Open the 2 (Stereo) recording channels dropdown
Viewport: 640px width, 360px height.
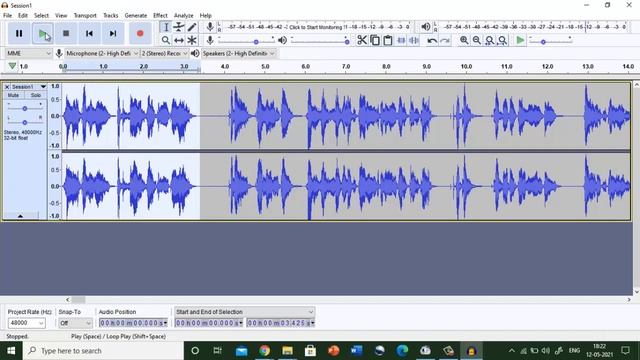click(x=164, y=53)
